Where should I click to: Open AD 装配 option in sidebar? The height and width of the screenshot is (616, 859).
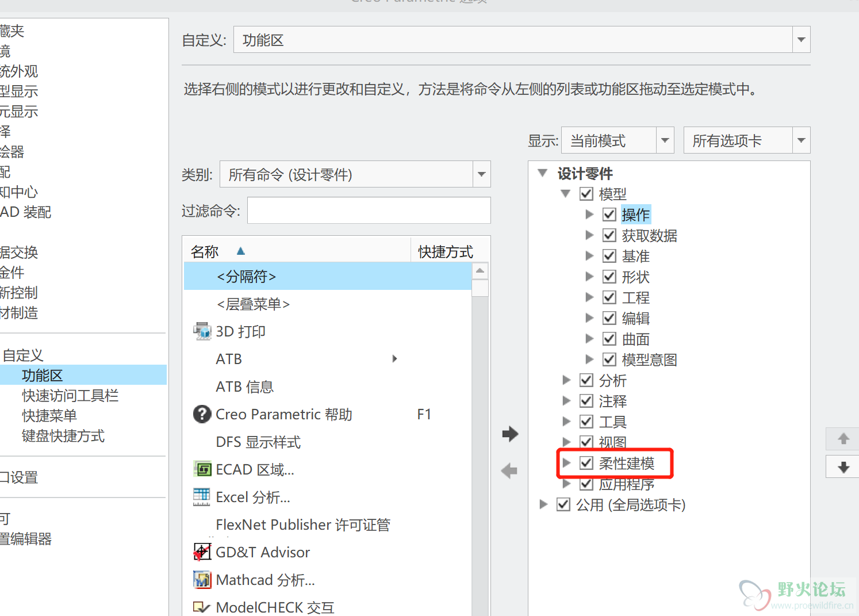point(25,212)
